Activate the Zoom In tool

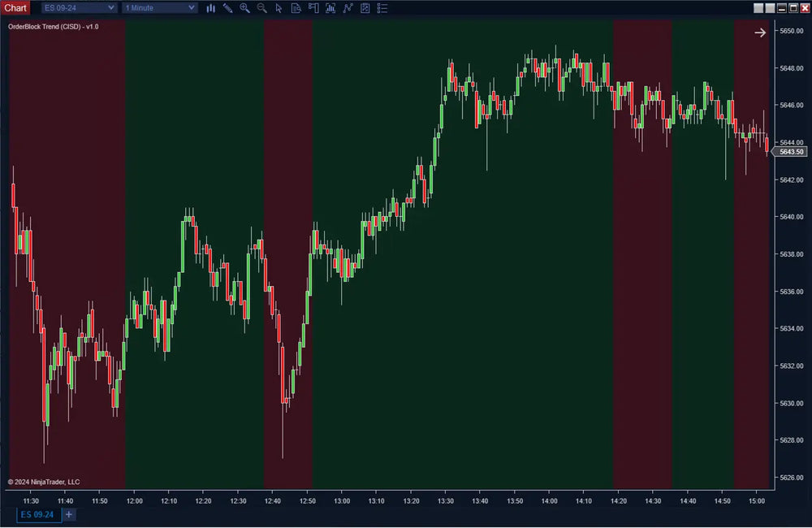pyautogui.click(x=244, y=8)
